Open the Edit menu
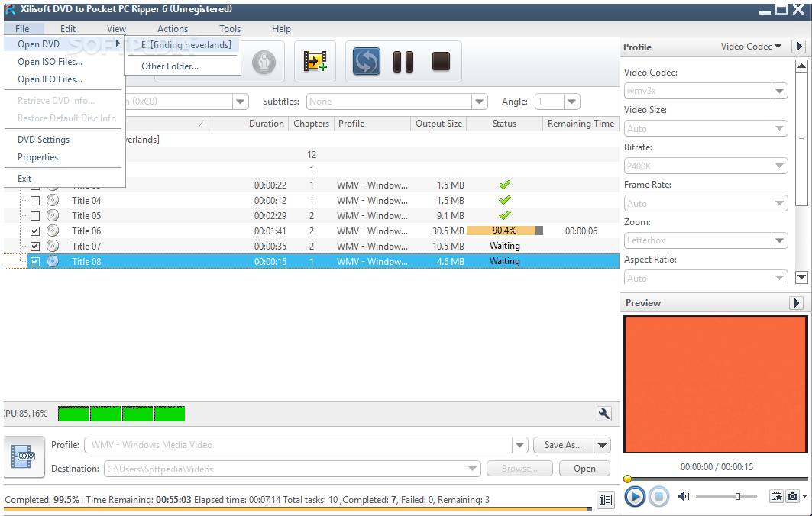This screenshot has height=516, width=812. 68,29
